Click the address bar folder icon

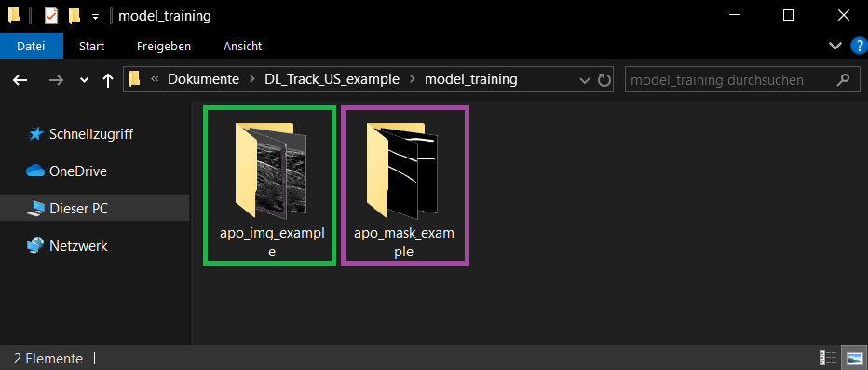tap(134, 79)
